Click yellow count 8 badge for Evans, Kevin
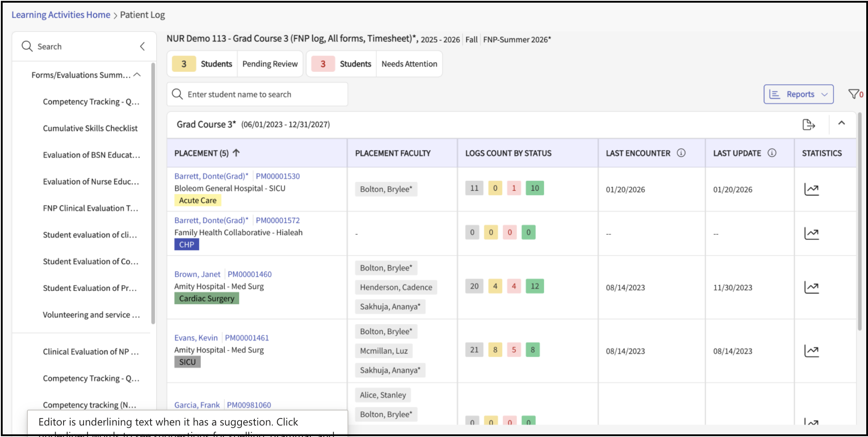The width and height of the screenshot is (868, 437). coord(495,350)
